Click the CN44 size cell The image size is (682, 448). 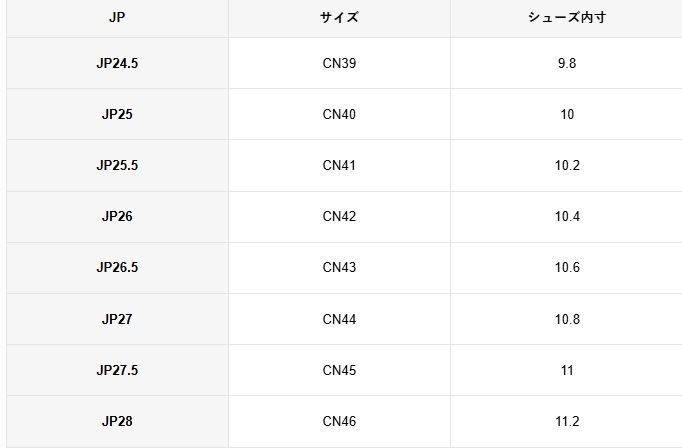(x=339, y=319)
